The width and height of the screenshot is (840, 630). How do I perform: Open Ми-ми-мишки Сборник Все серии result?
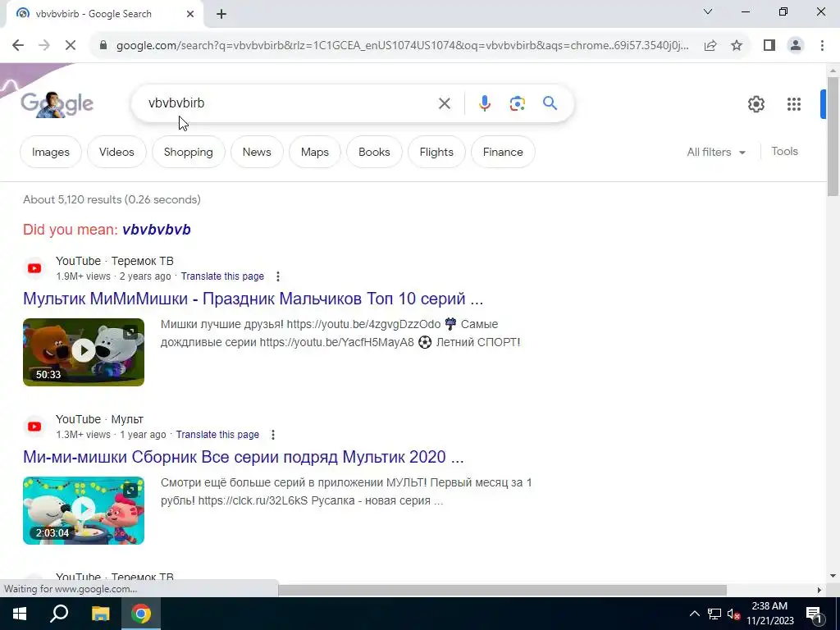click(243, 456)
